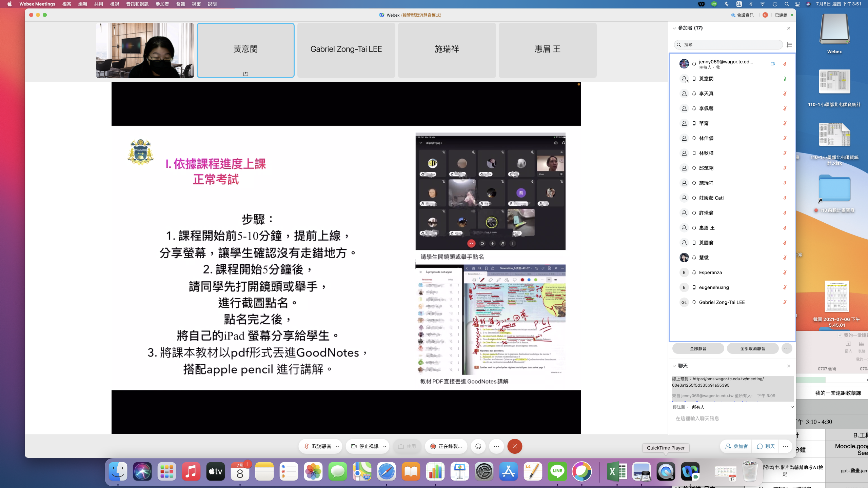Open the LINE app in the dock
This screenshot has height=488, width=868.
pos(557,471)
